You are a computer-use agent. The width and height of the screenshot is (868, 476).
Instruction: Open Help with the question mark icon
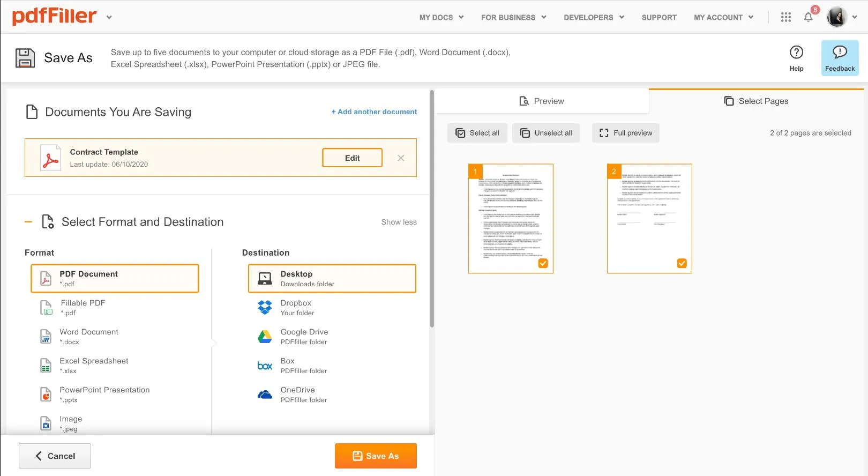796,58
